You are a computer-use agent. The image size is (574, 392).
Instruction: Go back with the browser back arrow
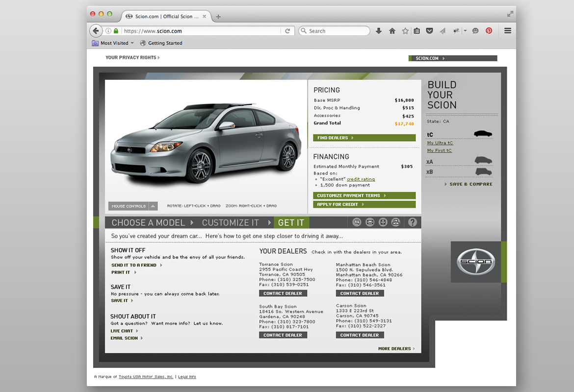pos(96,31)
